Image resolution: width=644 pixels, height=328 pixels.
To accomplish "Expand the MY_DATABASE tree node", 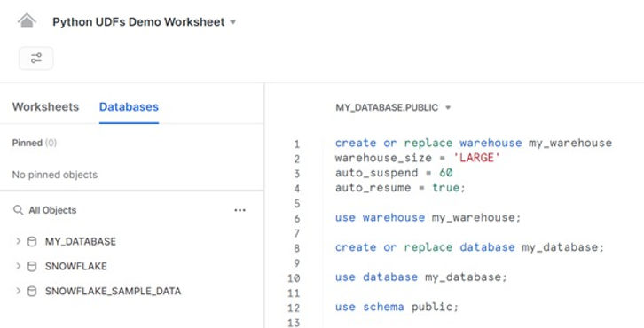I will tap(18, 241).
